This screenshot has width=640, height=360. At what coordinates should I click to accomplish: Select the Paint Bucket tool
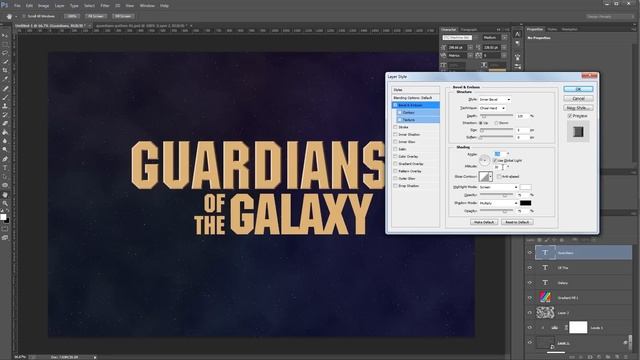(x=5, y=133)
